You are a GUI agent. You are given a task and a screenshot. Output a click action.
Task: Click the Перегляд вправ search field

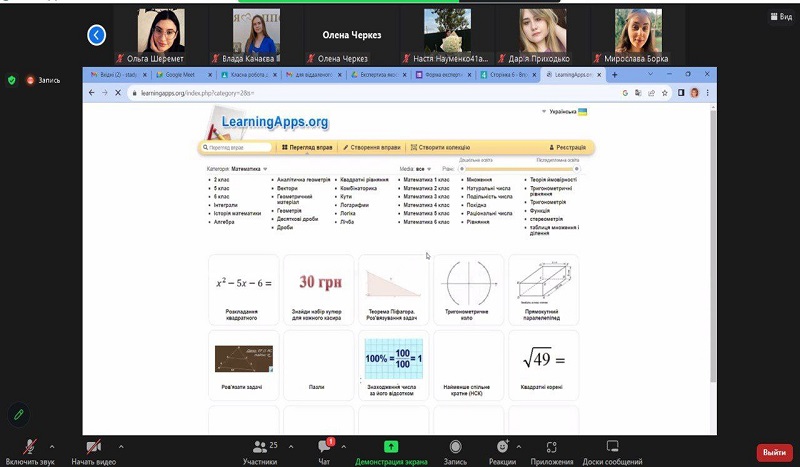coord(237,148)
